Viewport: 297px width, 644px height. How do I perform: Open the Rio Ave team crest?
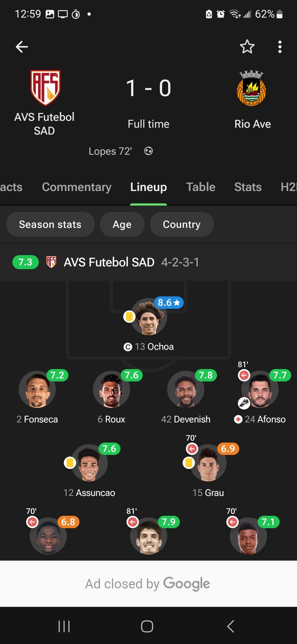coord(251,88)
